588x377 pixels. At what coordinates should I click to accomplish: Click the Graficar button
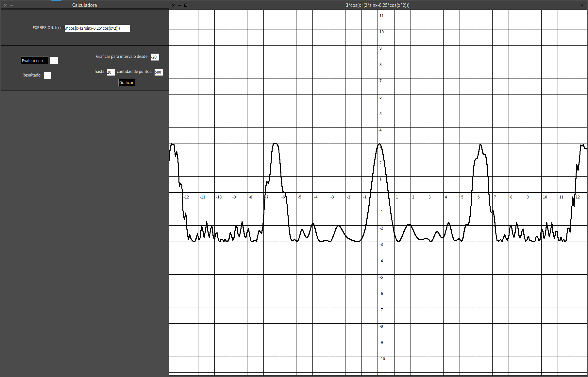(126, 82)
